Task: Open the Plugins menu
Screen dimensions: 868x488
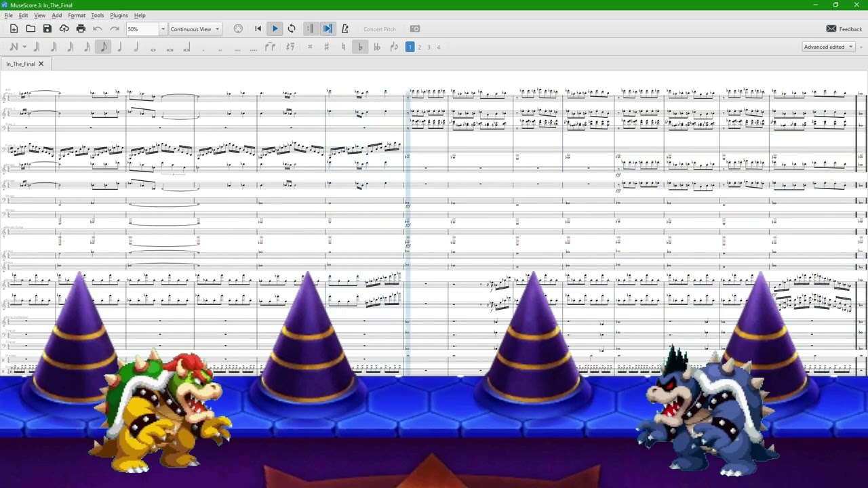Action: (x=119, y=15)
